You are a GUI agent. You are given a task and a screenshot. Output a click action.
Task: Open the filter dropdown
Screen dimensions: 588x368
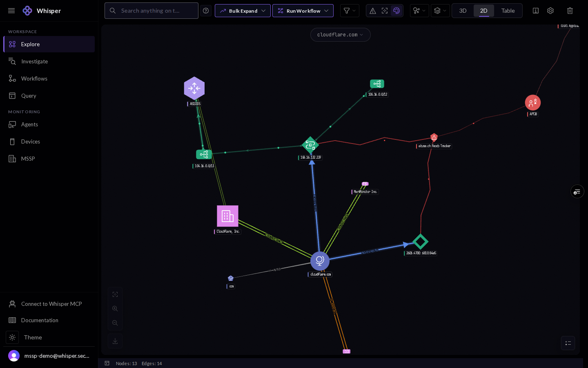click(350, 11)
